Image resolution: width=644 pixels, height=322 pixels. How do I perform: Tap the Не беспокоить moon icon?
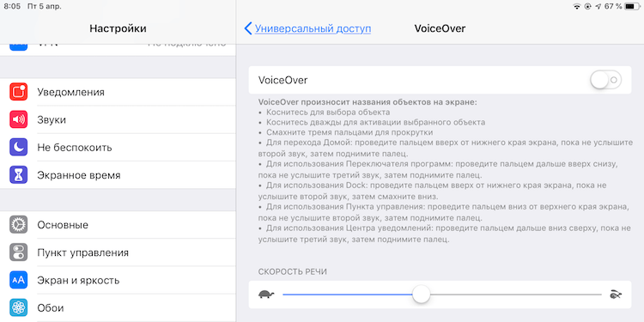point(19,148)
